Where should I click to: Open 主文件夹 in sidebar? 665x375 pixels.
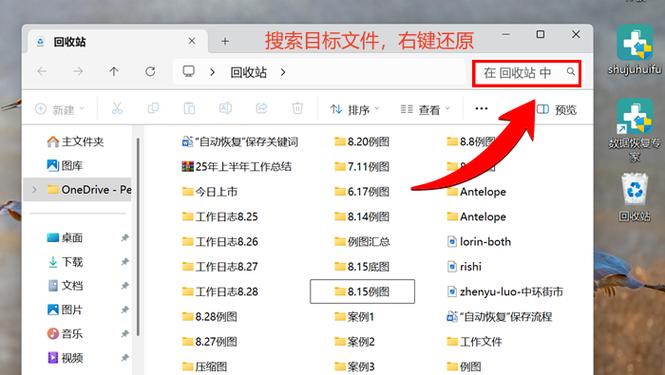pos(75,141)
